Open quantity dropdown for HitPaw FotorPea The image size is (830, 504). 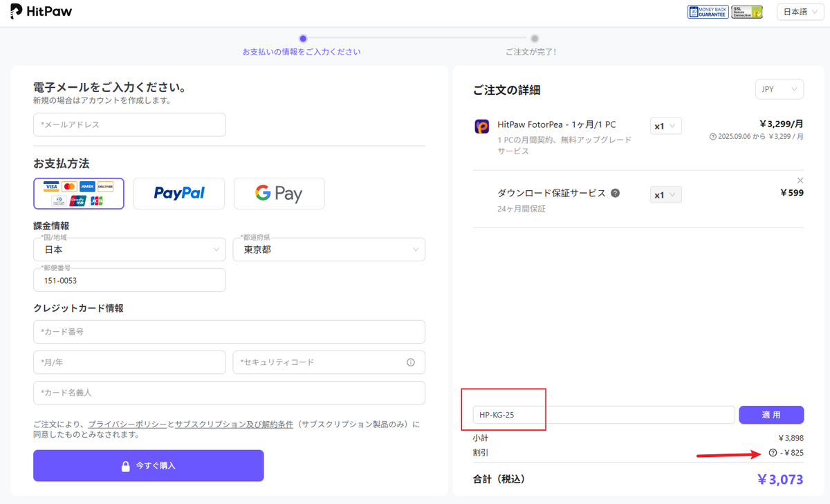666,126
